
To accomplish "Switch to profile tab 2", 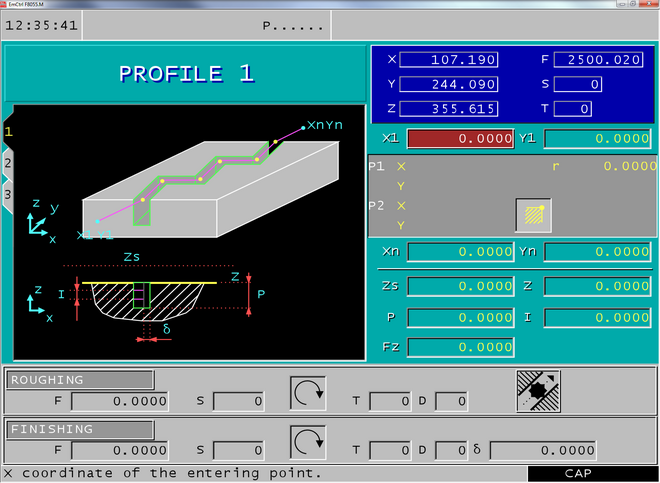I will tap(8, 162).
